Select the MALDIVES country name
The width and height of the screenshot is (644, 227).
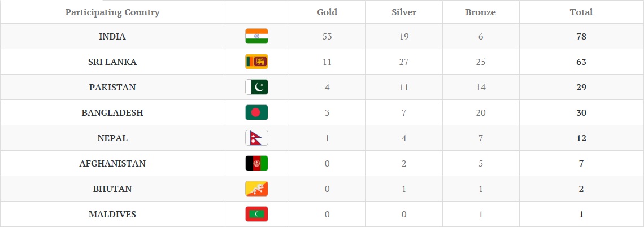coord(112,214)
